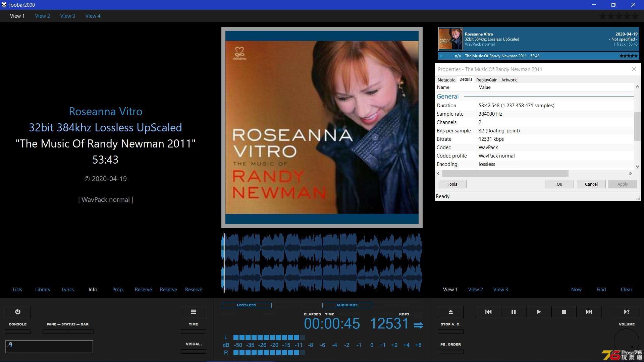Click the LOSSLESS indicator box
The image size is (644, 362).
click(x=247, y=305)
